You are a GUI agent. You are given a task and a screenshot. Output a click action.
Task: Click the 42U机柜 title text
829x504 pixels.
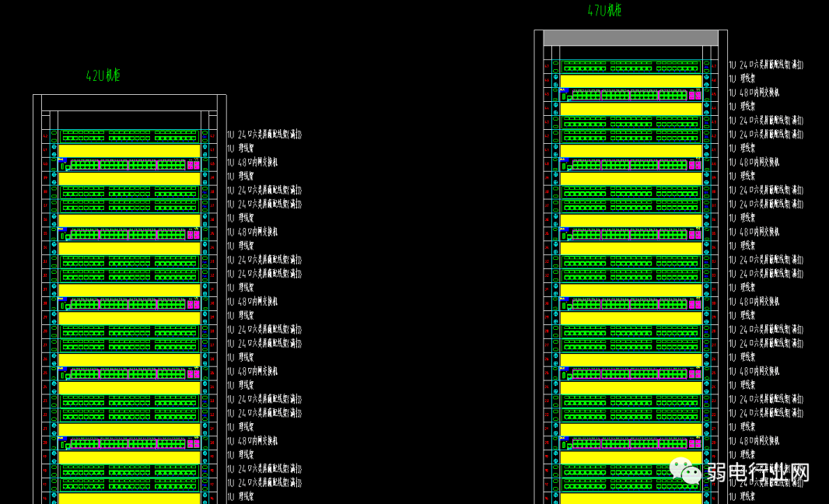(103, 76)
